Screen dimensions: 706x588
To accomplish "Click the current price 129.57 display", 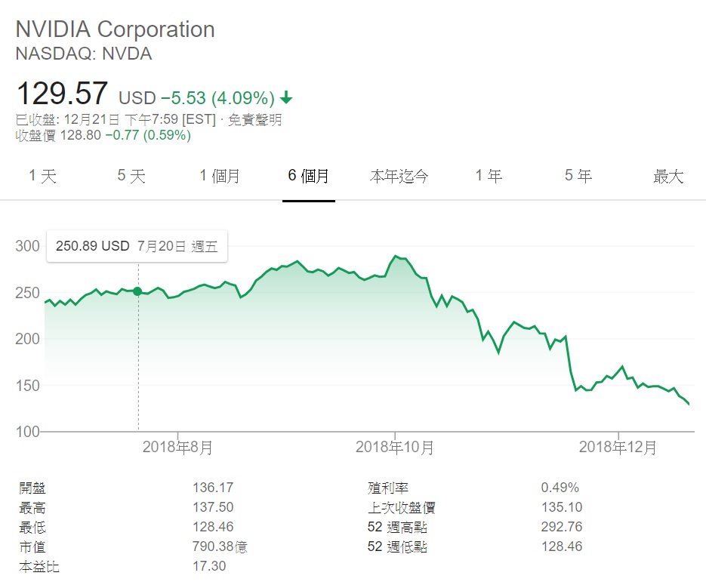I will 62,92.
